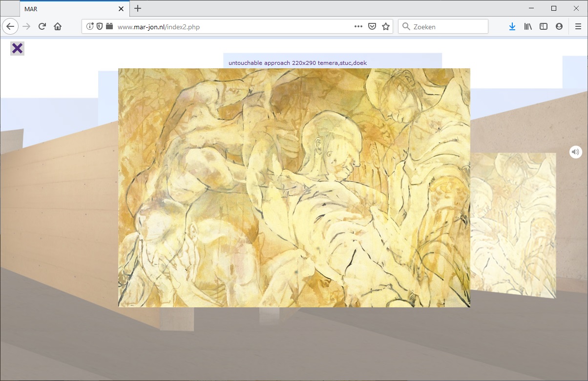Image resolution: width=588 pixels, height=381 pixels.
Task: Reload the current page
Action: (42, 27)
